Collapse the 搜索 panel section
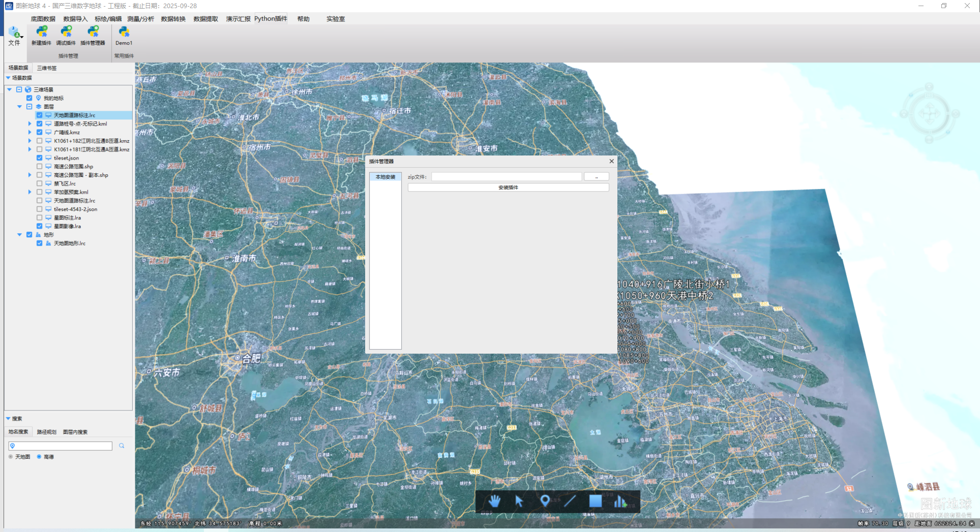 click(x=8, y=419)
